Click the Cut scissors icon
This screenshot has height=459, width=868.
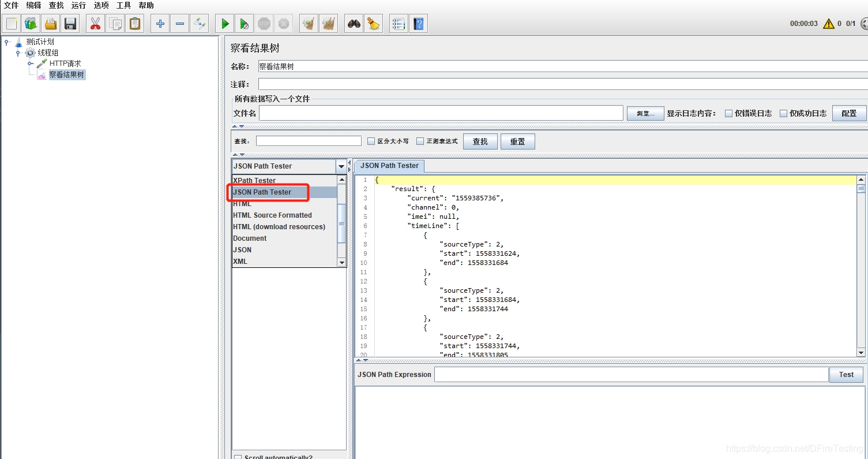click(x=96, y=24)
